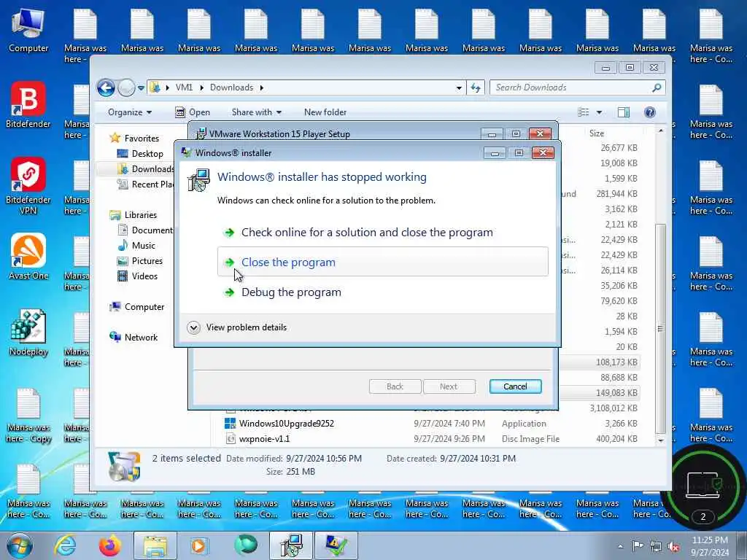Click the Avast laptop shield widget
Viewport: 747px width, 560px height.
pos(703,486)
